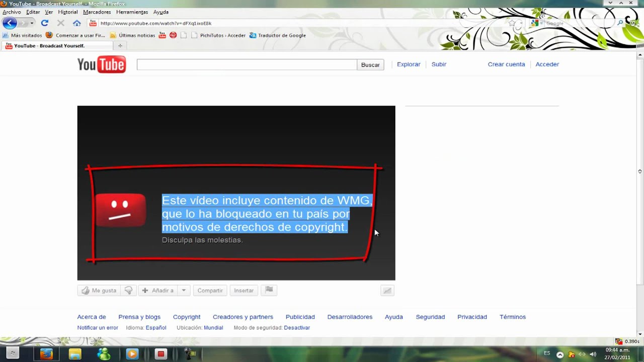Open Últimas noticias feed bookmark

tap(133, 36)
